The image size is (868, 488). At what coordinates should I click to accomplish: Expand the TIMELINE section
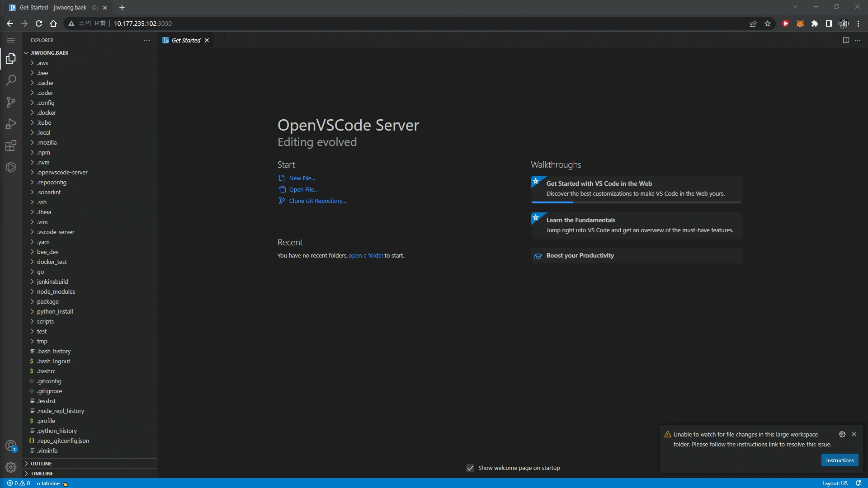click(x=90, y=474)
